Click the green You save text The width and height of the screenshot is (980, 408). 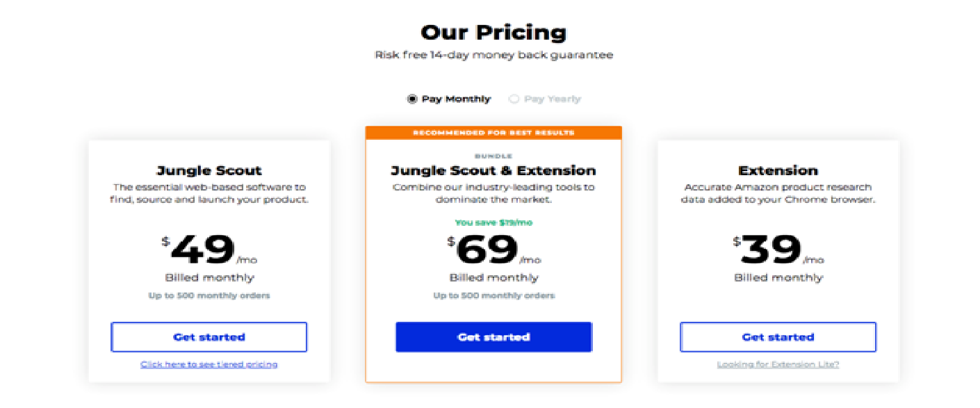pyautogui.click(x=493, y=222)
